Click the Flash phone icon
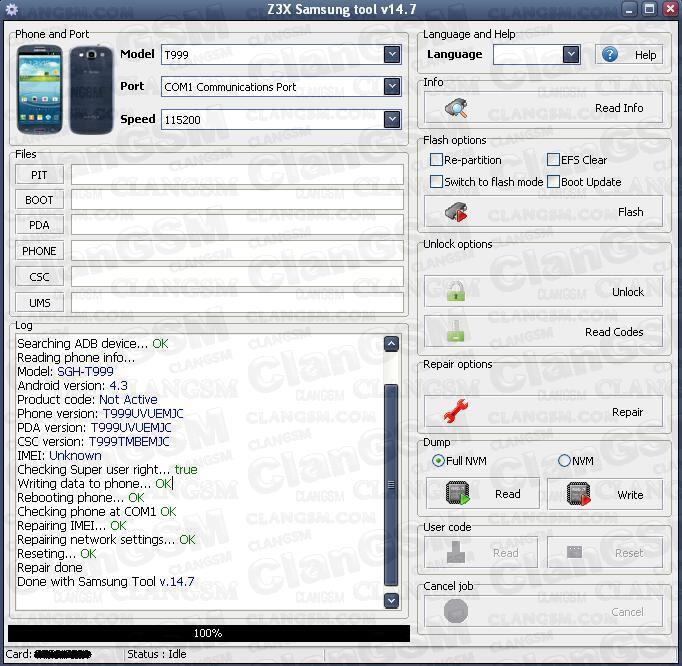Viewport: 682px width, 666px height. 456,212
